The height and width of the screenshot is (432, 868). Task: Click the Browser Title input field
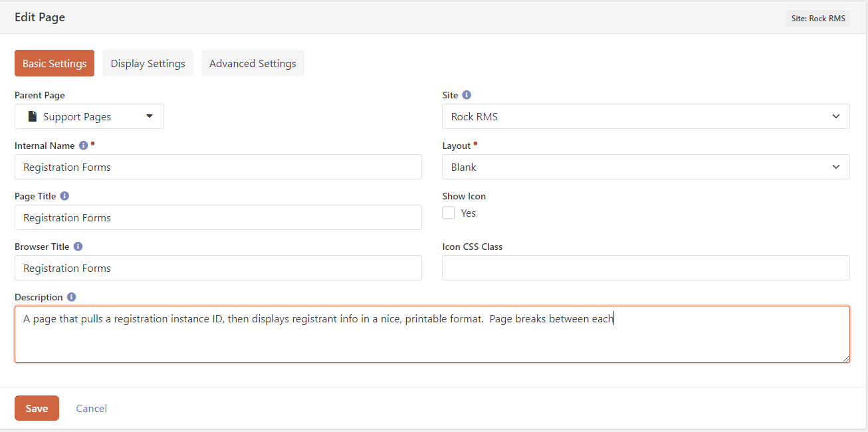(218, 268)
